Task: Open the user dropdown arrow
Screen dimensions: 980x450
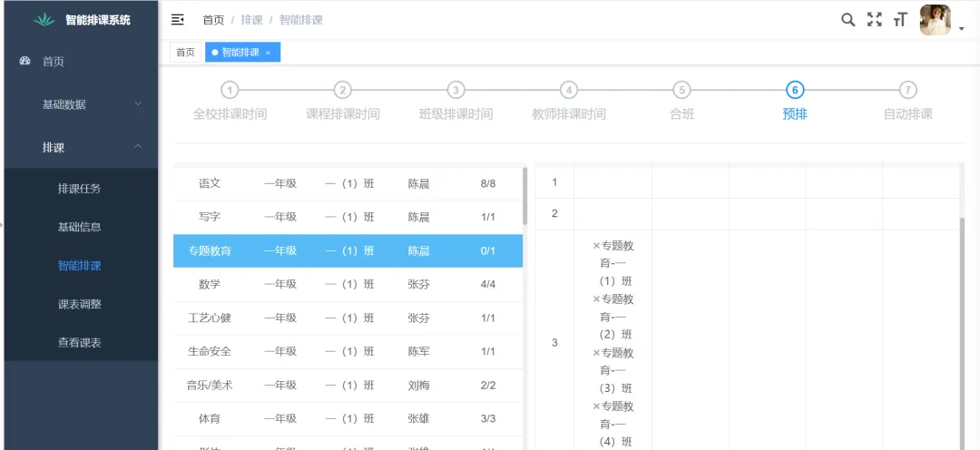Action: point(961,29)
